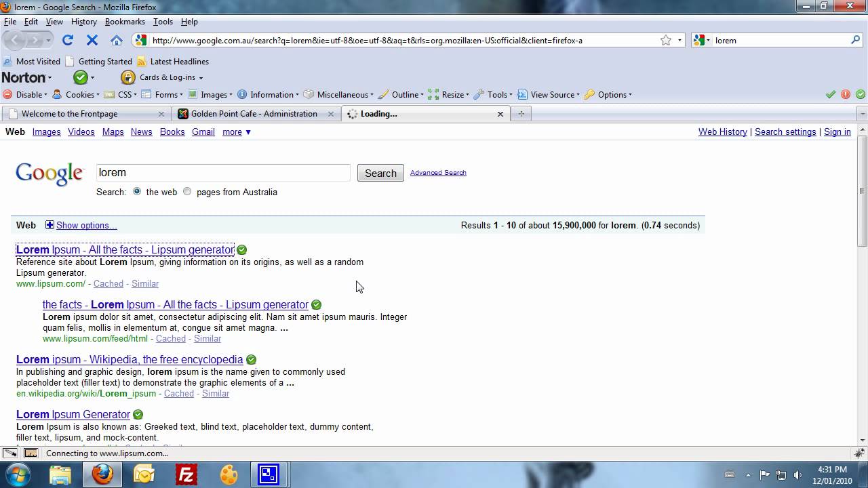
Task: Close the Welcome to the Frontpage tab
Action: coord(161,114)
